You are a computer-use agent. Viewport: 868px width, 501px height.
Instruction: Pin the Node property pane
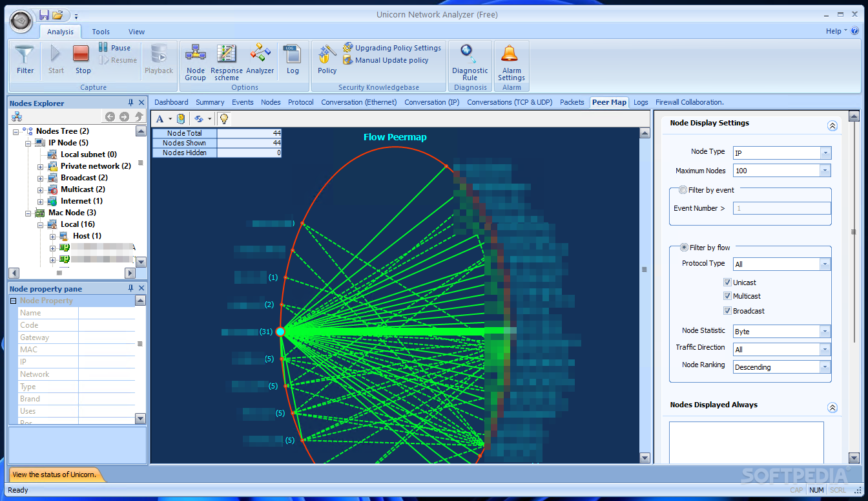click(130, 288)
